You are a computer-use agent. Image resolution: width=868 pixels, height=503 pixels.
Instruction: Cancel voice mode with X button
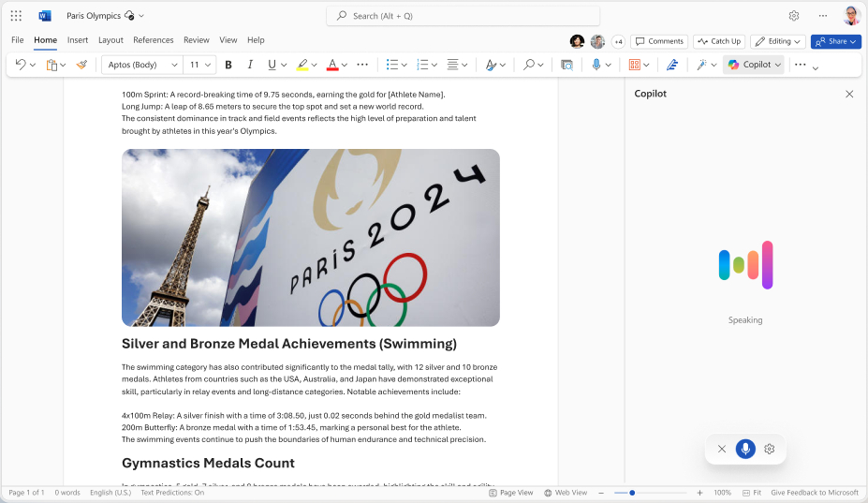722,449
